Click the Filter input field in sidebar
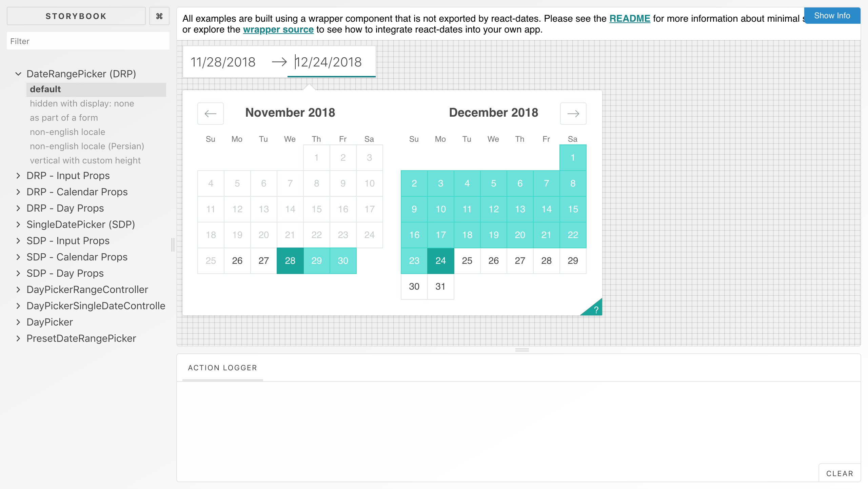The width and height of the screenshot is (868, 489). [88, 41]
